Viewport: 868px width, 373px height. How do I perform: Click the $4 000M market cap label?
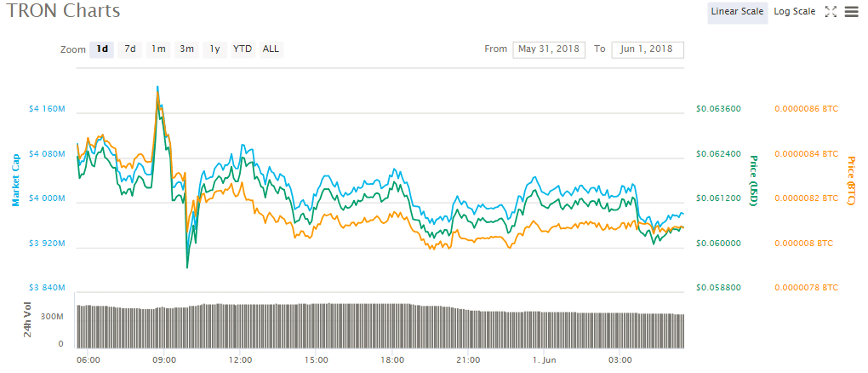(x=47, y=198)
